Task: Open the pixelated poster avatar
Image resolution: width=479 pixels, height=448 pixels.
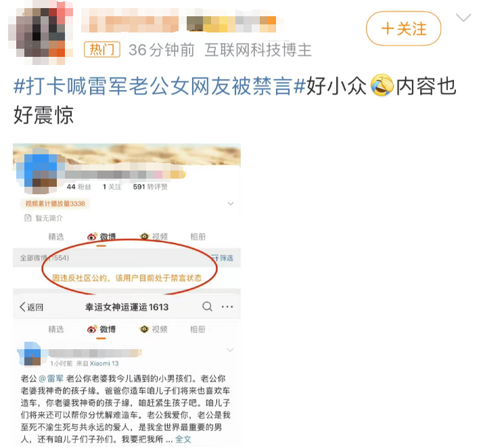Action: [41, 34]
